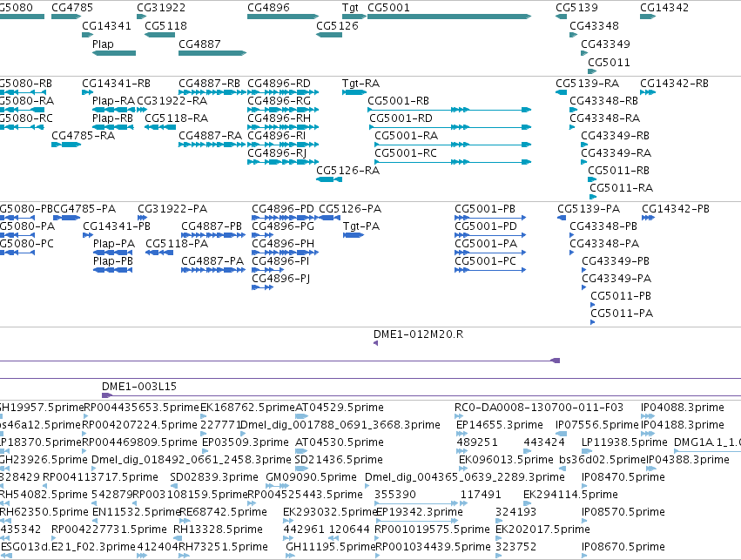Select protein CG4896-PJ
The width and height of the screenshot is (741, 560).
[262, 287]
